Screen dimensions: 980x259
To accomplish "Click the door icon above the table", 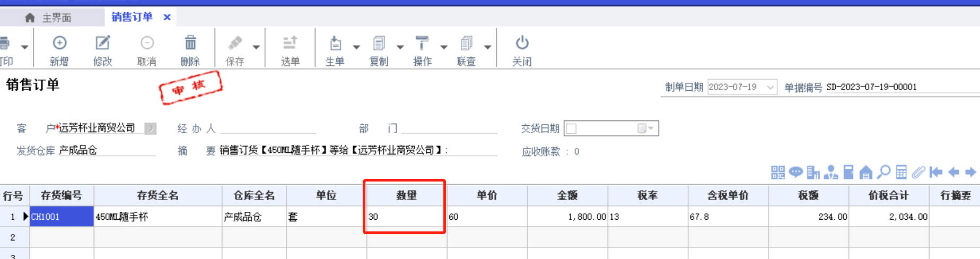I will pos(848,172).
